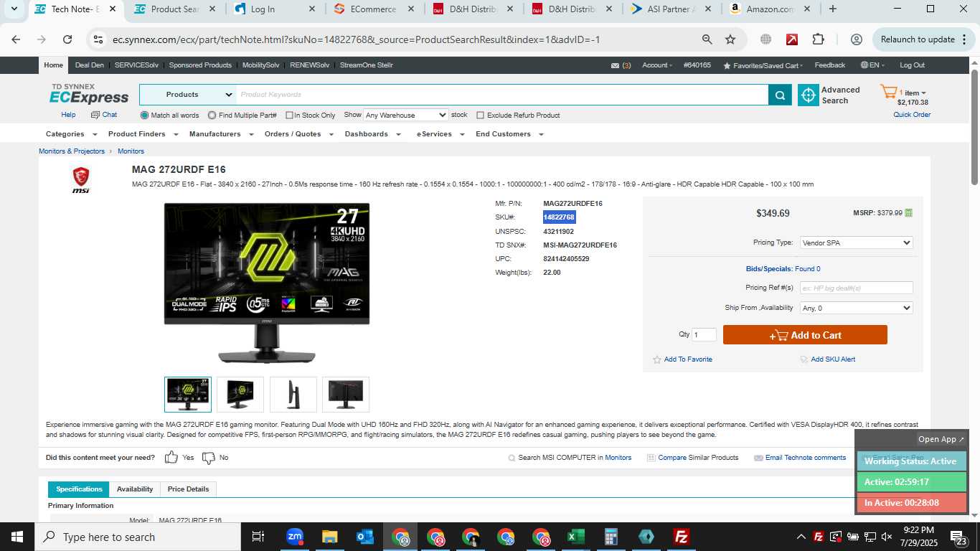Open Calculator from the taskbar
The height and width of the screenshot is (551, 980).
611,537
